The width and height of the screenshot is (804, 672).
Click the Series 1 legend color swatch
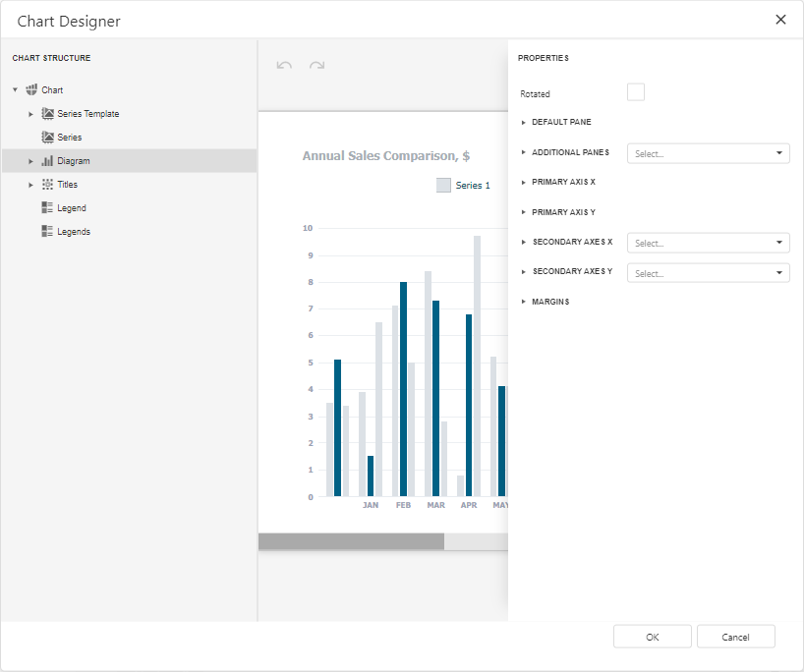coord(443,185)
